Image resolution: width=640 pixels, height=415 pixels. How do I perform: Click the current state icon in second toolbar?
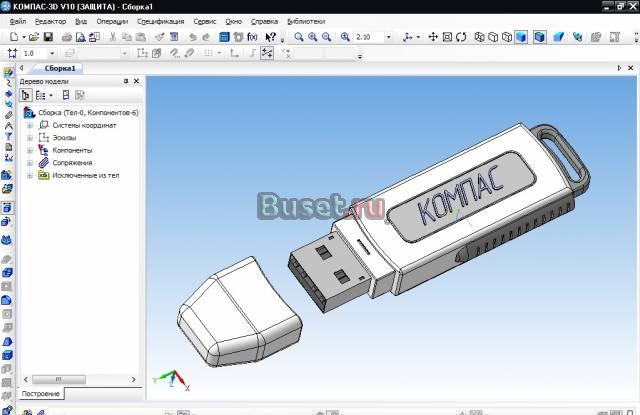[12, 53]
